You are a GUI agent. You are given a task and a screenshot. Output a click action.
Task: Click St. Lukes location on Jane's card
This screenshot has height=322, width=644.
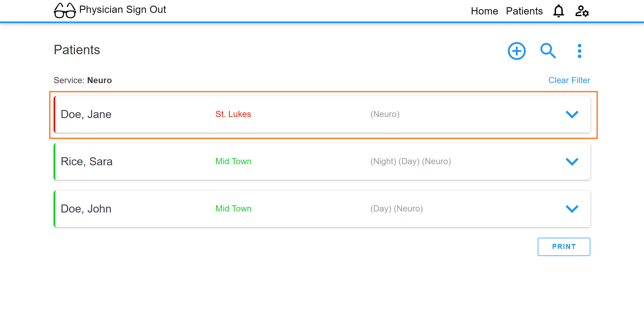coord(233,114)
